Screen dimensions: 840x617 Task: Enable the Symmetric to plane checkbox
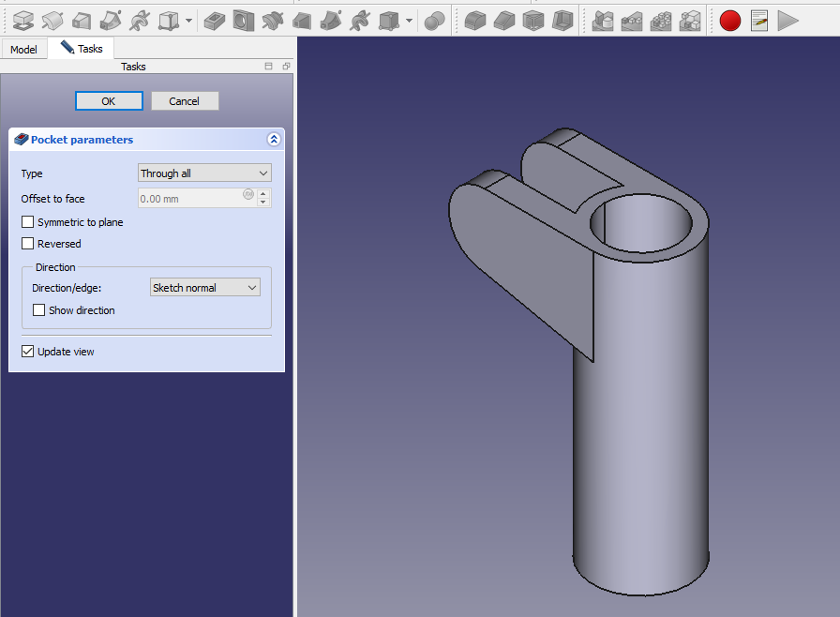coord(28,222)
